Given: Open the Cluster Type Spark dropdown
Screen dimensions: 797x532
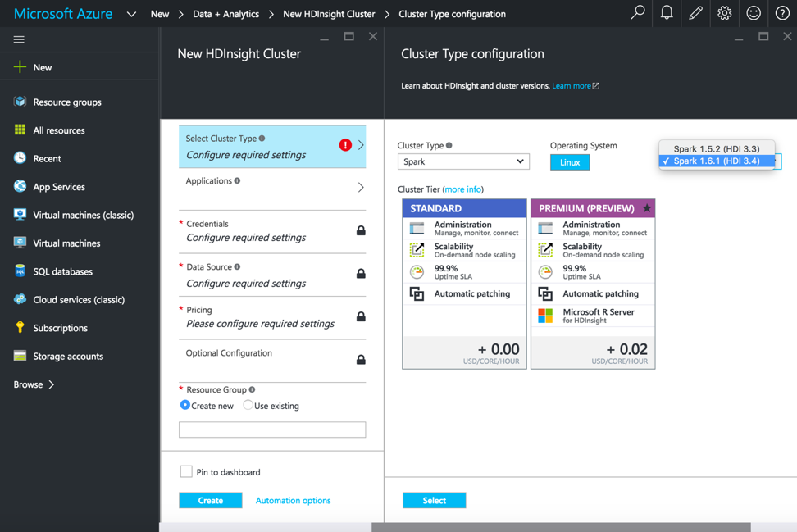Looking at the screenshot, I should (463, 161).
